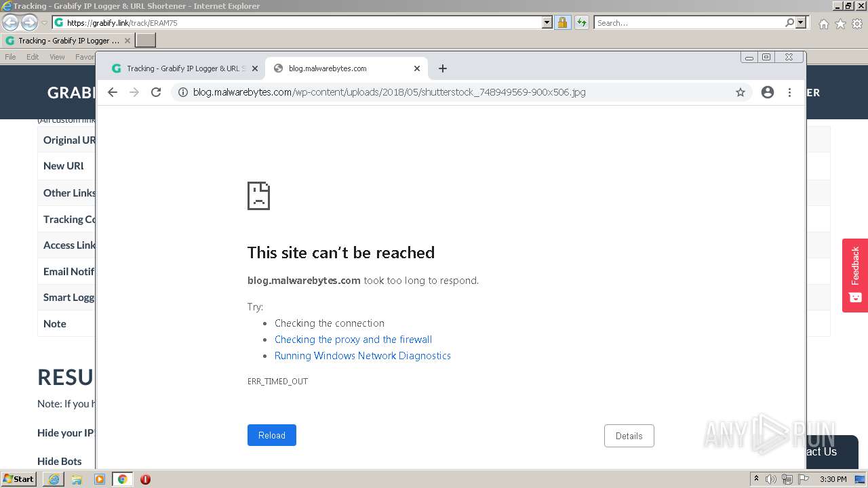Click taskbar clock 3:30 PM
The image size is (868, 488).
[x=833, y=479]
